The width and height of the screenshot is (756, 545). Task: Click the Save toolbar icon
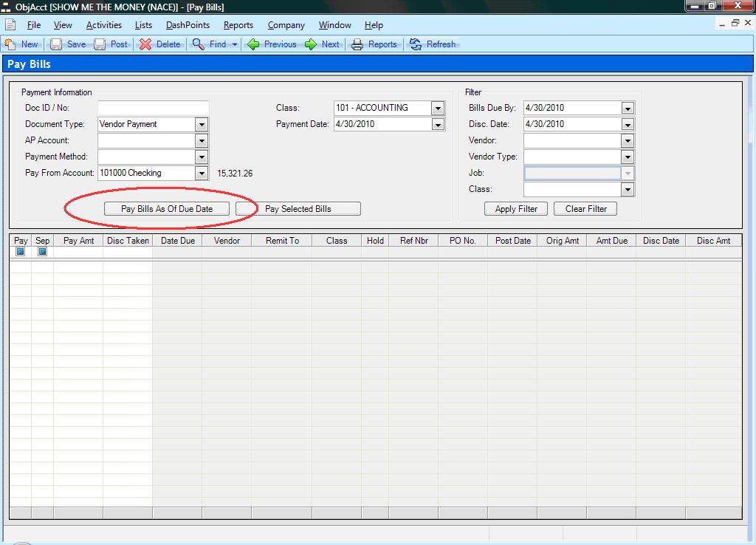pyautogui.click(x=56, y=44)
